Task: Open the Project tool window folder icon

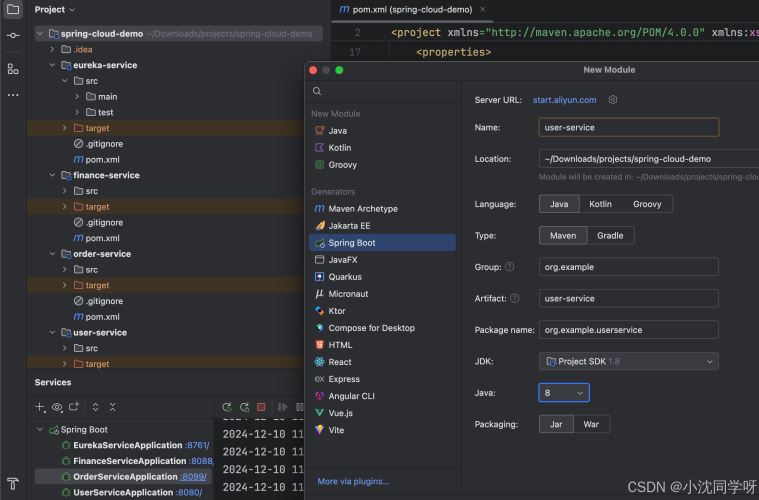Action: point(13,9)
